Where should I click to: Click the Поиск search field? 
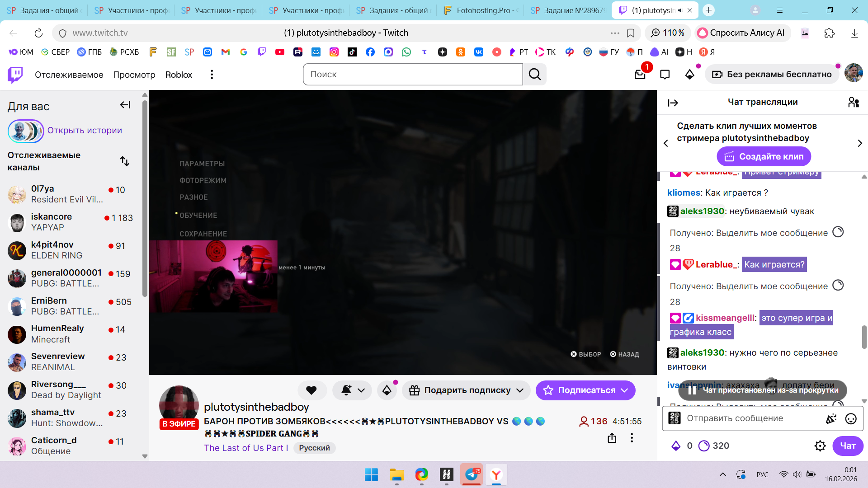click(412, 75)
